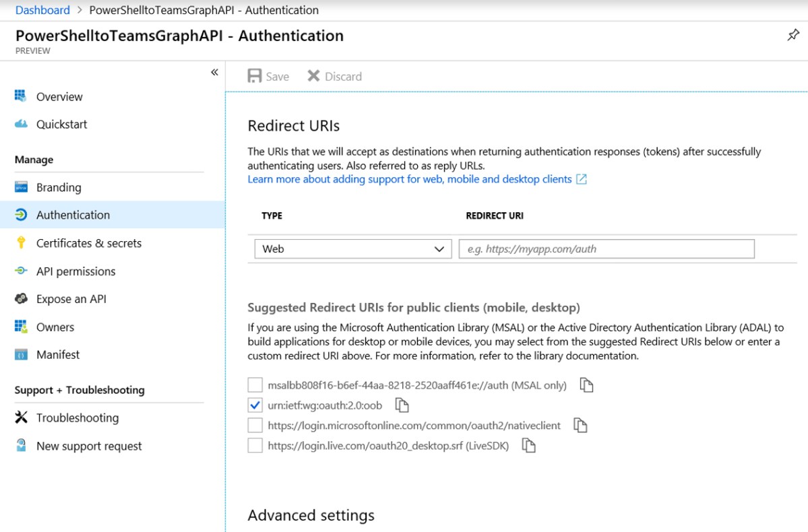808x532 pixels.
Task: Click the Discard X button
Action: pyautogui.click(x=313, y=76)
